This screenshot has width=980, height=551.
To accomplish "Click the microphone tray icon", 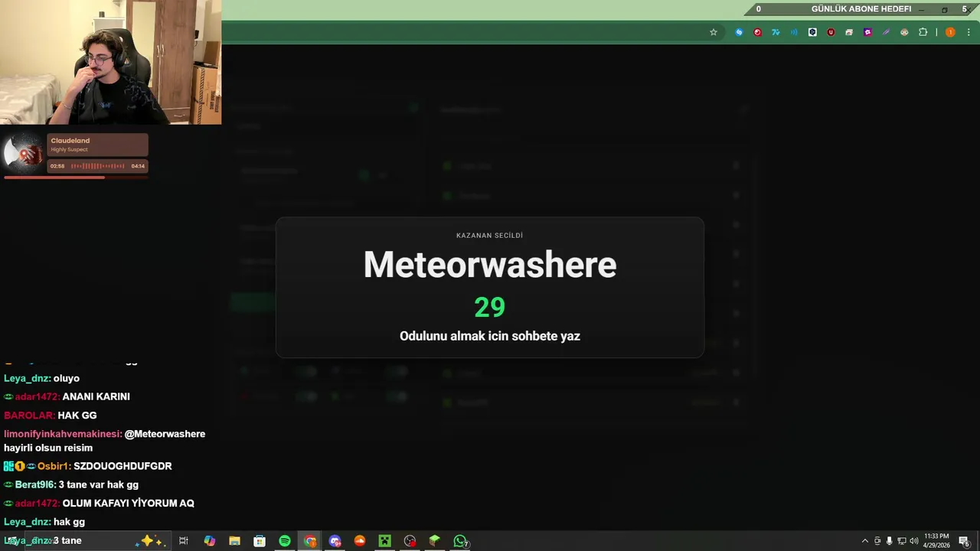I will [889, 541].
